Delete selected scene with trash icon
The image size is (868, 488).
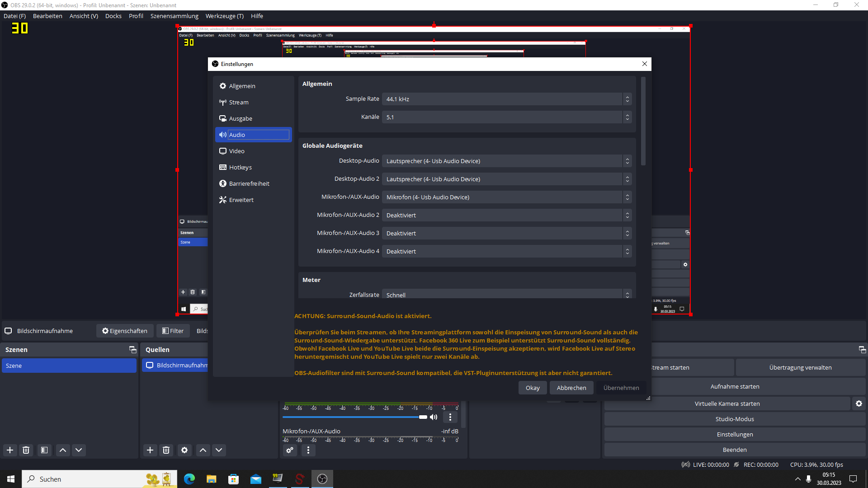coord(26,450)
